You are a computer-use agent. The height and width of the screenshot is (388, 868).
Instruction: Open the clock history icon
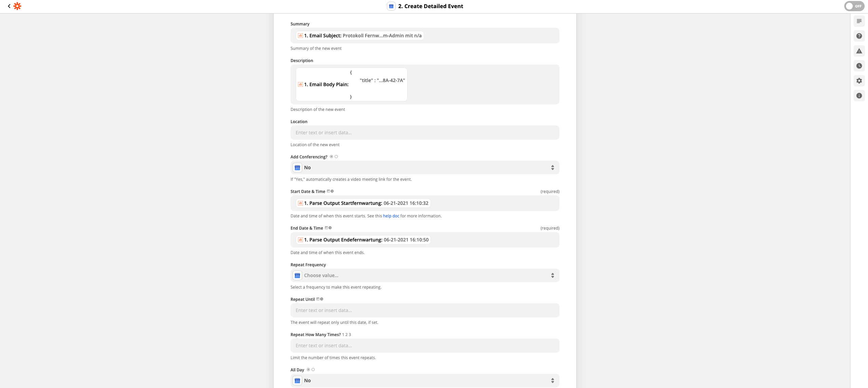[x=859, y=66]
